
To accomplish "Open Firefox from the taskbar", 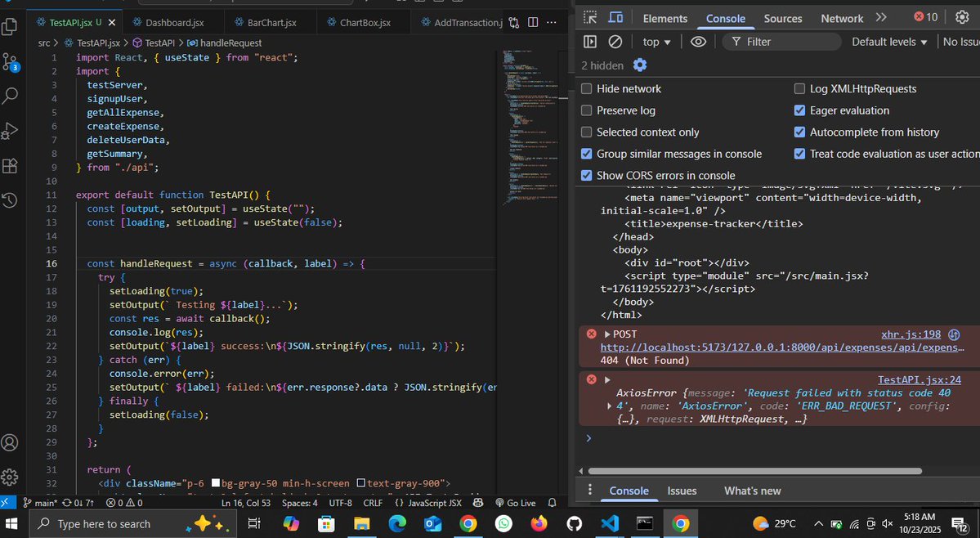I will [x=539, y=523].
